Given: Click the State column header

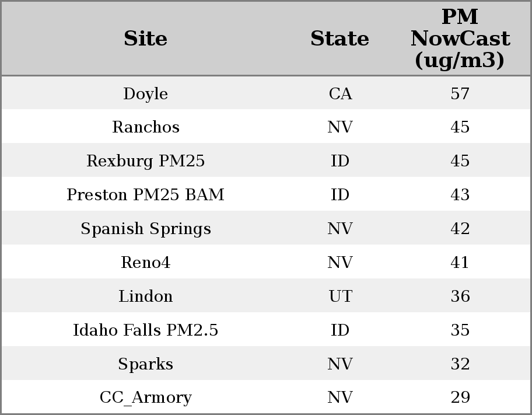Looking at the screenshot, I should point(339,39).
